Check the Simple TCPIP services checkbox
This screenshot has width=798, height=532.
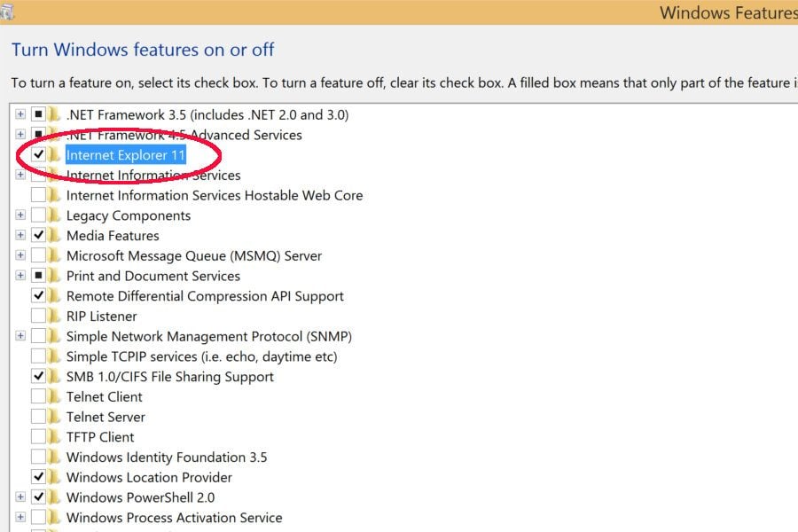39,356
